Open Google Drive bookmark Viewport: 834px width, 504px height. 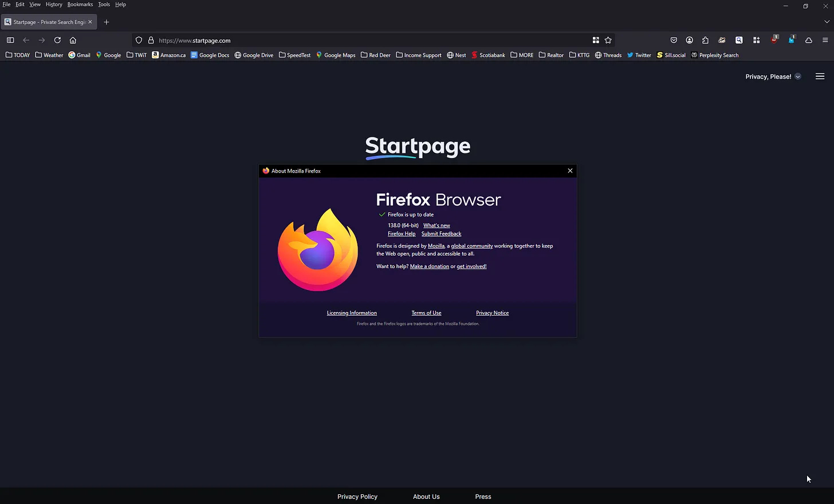(254, 55)
